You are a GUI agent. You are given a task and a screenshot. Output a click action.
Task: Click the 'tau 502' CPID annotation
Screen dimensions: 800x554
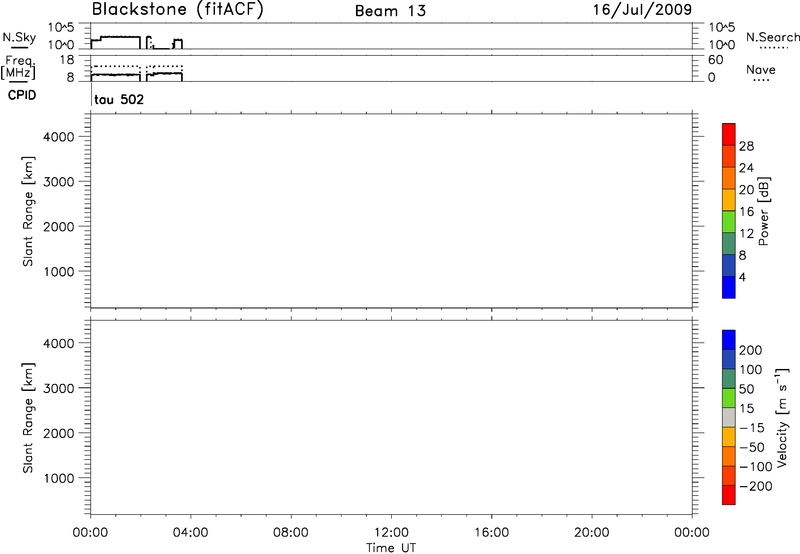point(119,99)
